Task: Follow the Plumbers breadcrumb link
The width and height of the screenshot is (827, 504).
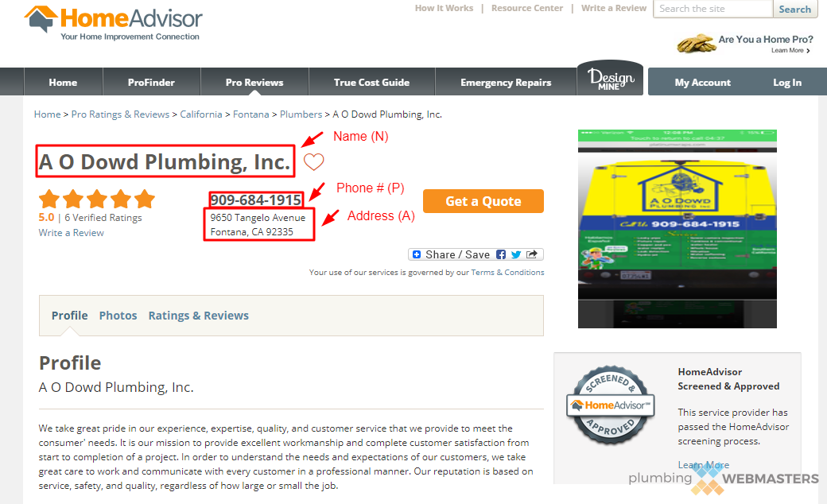Action: pyautogui.click(x=301, y=114)
